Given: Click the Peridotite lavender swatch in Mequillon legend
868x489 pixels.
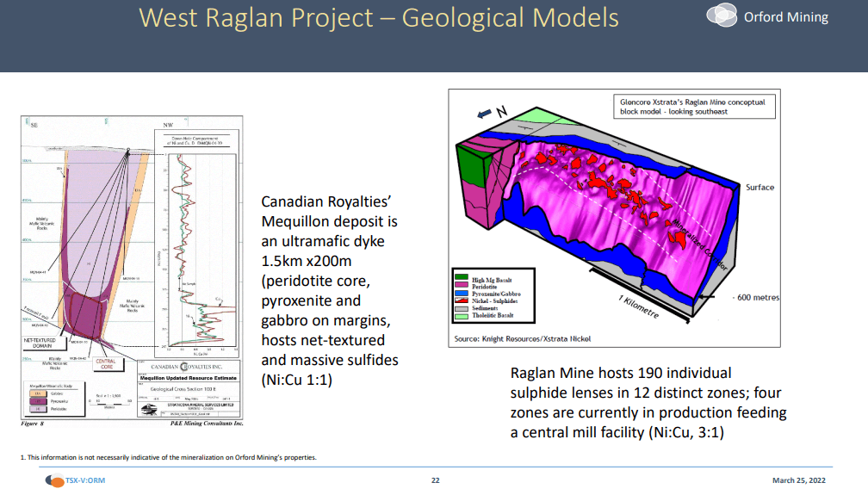Looking at the screenshot, I should 38,409.
